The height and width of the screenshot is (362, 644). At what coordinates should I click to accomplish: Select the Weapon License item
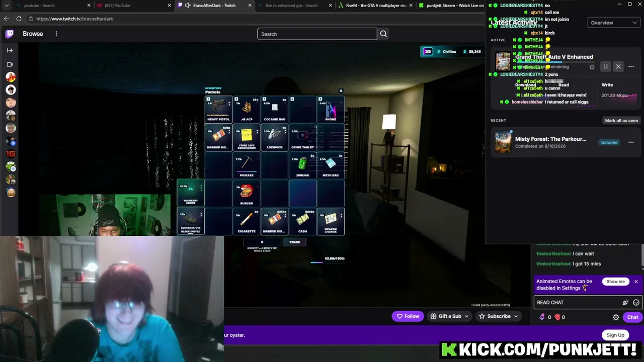(x=331, y=221)
